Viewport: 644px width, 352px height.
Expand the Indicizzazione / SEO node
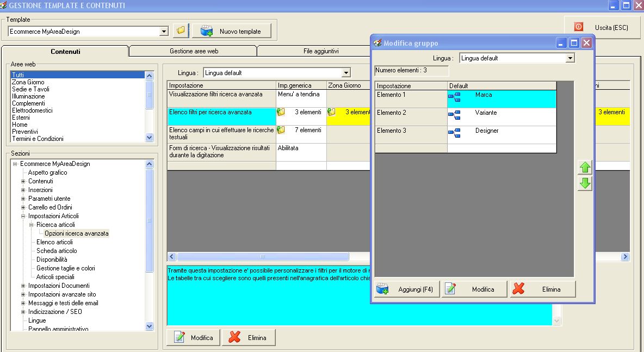(x=23, y=312)
